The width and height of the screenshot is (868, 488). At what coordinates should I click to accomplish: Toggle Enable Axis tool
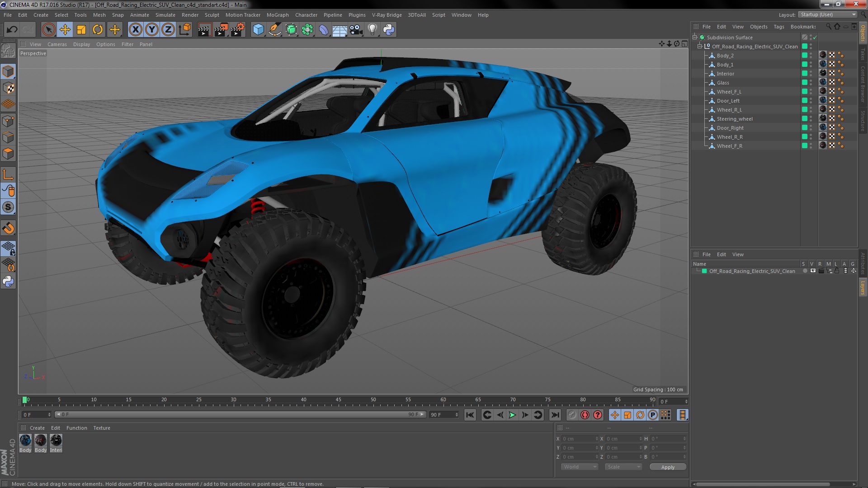(8, 174)
